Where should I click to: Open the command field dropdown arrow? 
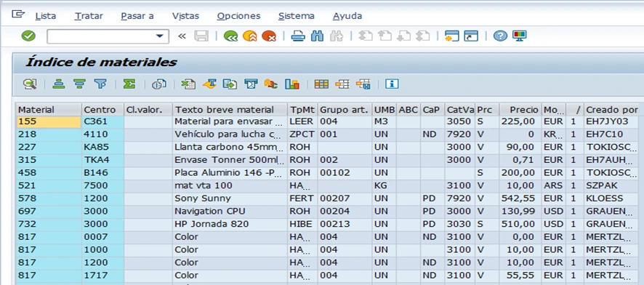pyautogui.click(x=160, y=36)
